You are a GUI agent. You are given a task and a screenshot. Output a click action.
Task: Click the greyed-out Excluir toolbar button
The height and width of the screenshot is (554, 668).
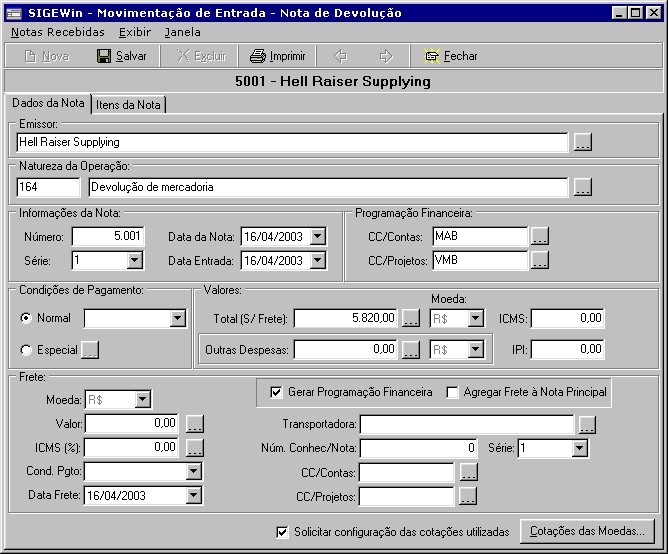click(201, 56)
